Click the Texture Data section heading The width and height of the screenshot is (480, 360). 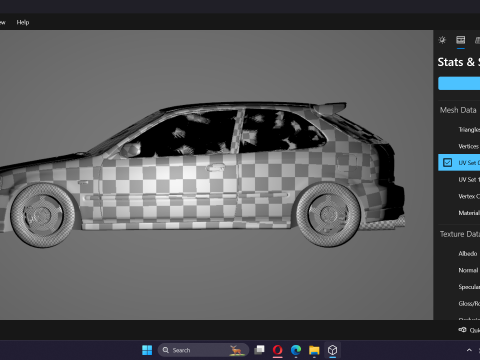(x=460, y=234)
